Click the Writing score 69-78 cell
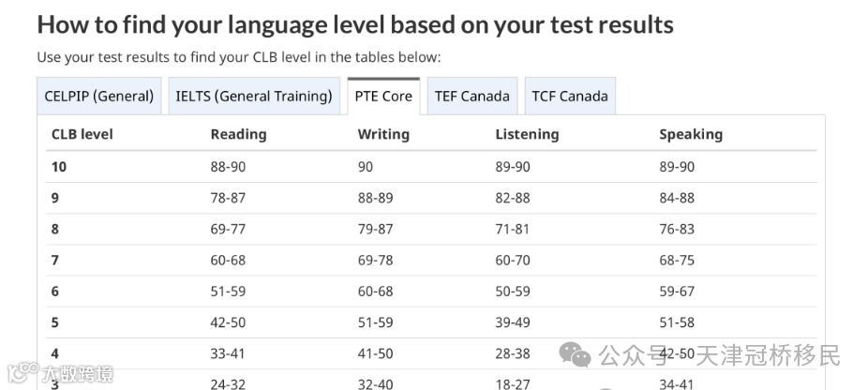This screenshot has height=390, width=868. 375,260
